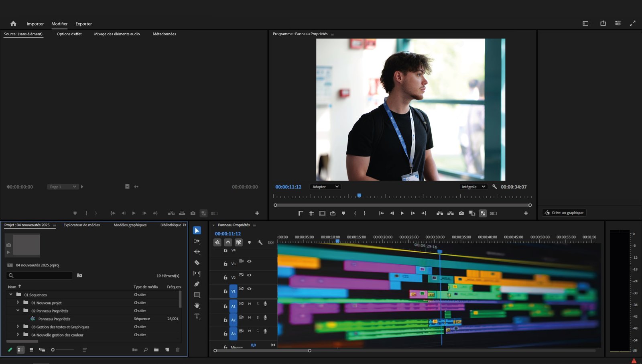The image size is (642, 364).
Task: Click the Export Frame camera icon in Program monitor
Action: 461,213
